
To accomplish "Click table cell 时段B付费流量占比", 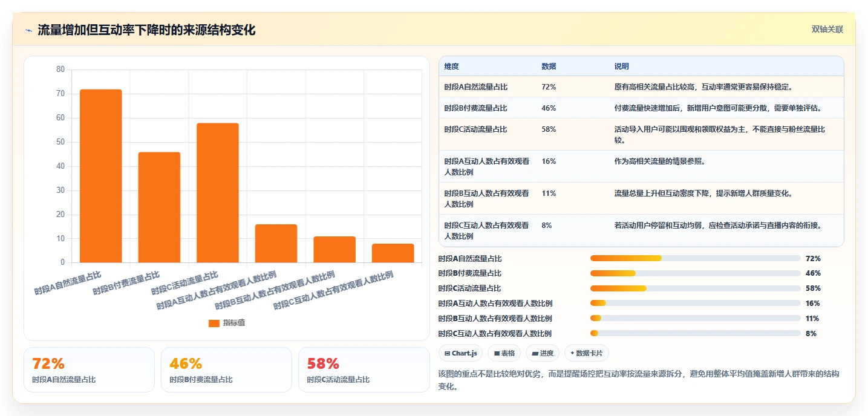I will click(475, 108).
